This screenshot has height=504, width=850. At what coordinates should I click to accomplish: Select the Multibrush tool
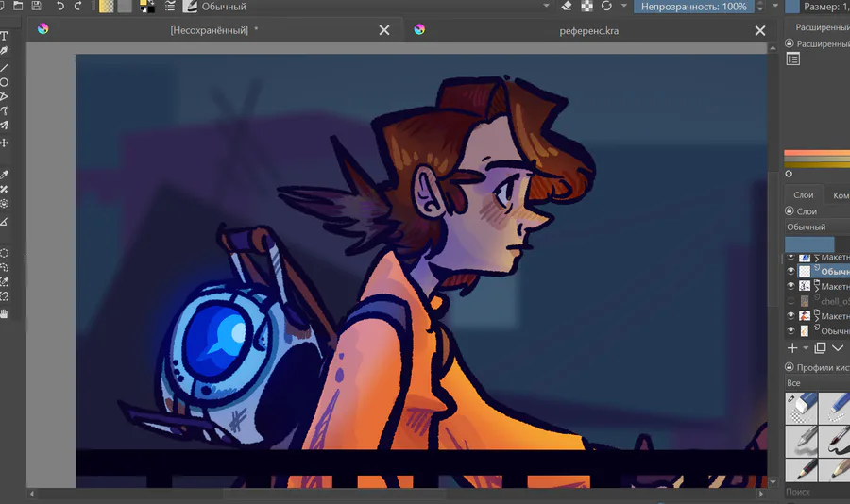coord(4,126)
